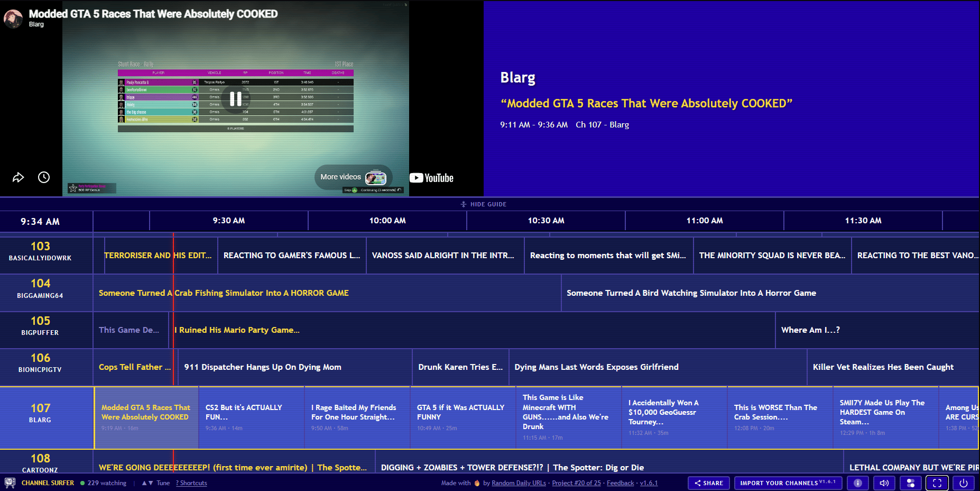Select channel 107 Blarg
The height and width of the screenshot is (491, 980).
point(47,417)
